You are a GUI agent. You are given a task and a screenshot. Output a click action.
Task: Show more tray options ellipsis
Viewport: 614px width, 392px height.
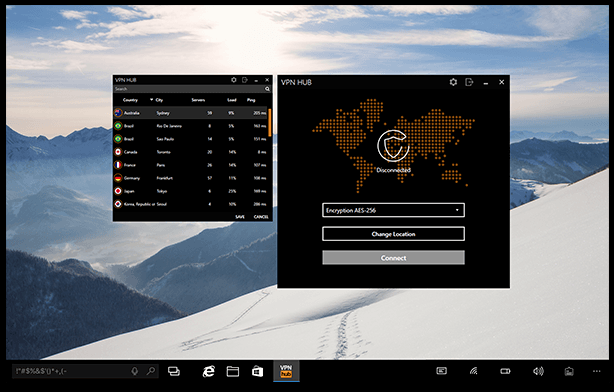point(596,371)
